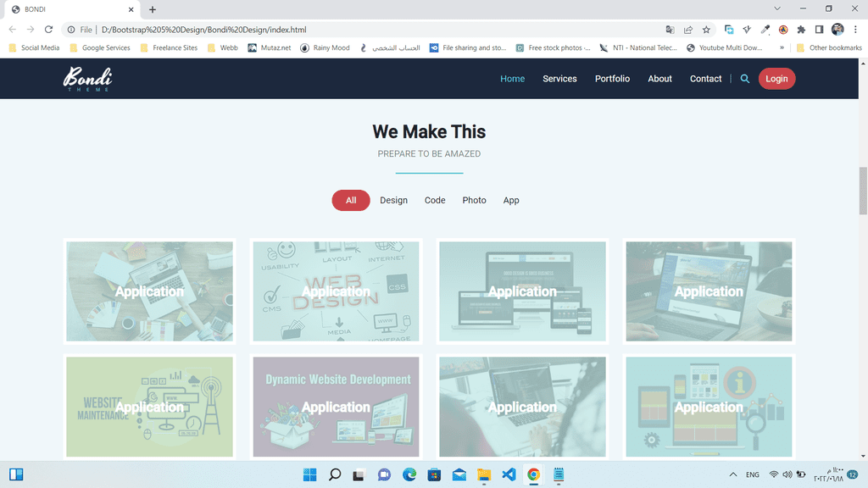Open the Webb bookmarks folder
This screenshot has width=868, height=488.
coord(223,47)
